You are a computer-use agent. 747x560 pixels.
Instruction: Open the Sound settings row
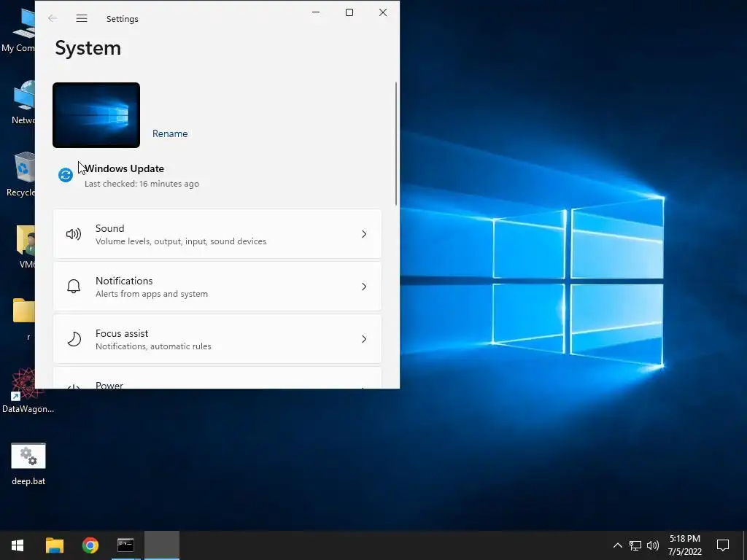pyautogui.click(x=217, y=234)
